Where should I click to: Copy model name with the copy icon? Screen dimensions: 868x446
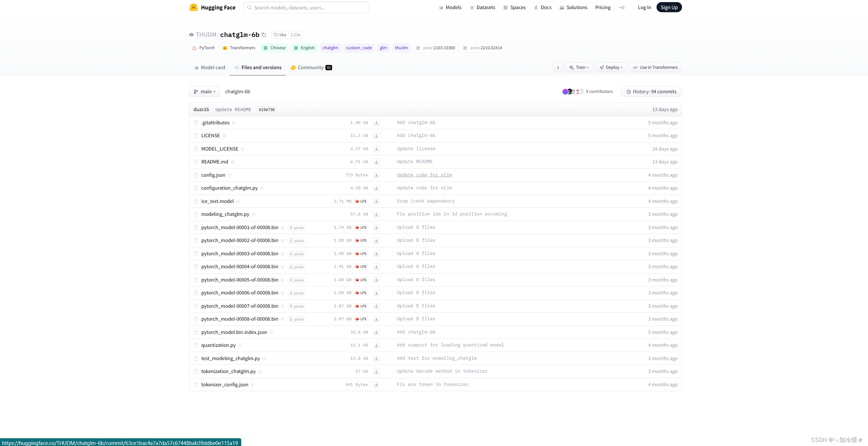264,35
